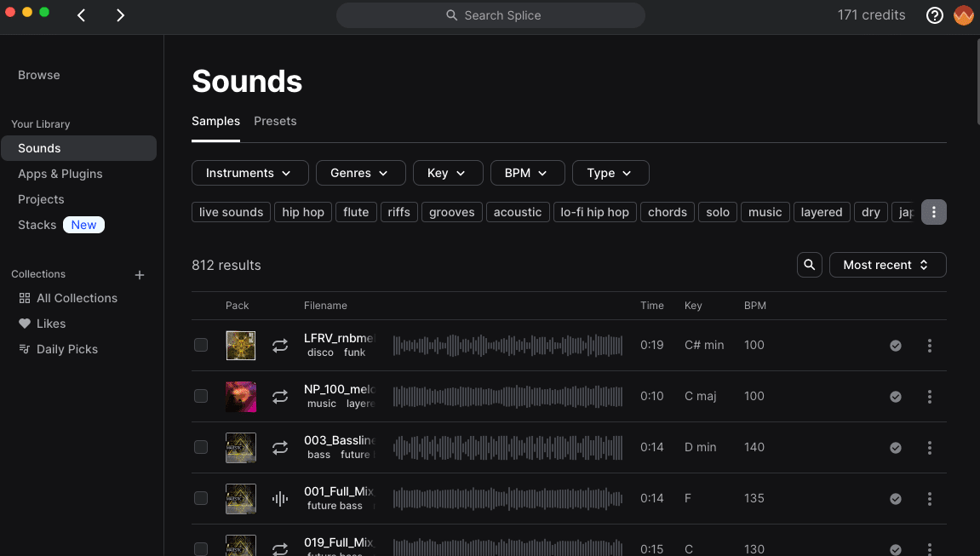
Task: Add a new collection with plus icon
Action: [x=140, y=275]
